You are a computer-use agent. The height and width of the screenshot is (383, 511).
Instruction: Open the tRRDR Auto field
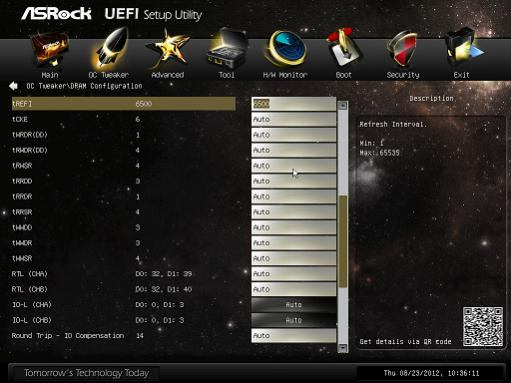(x=294, y=196)
